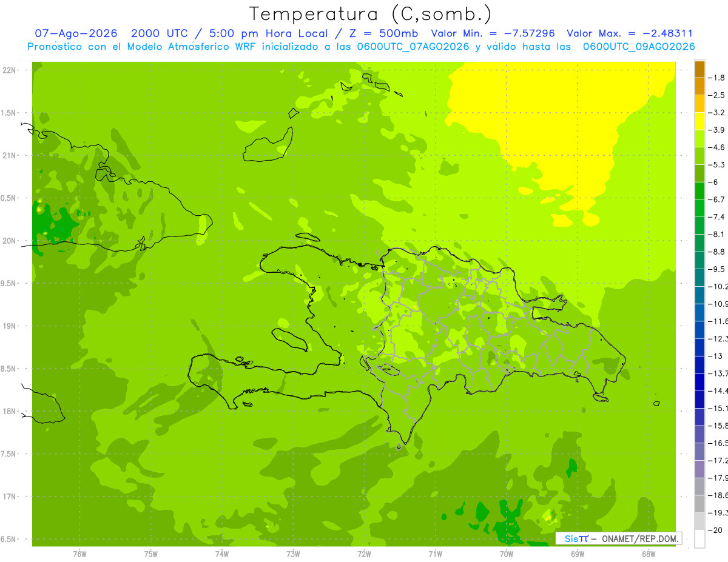Click the "2000 UTC" time text
The height and width of the screenshot is (562, 728).
click(x=160, y=34)
